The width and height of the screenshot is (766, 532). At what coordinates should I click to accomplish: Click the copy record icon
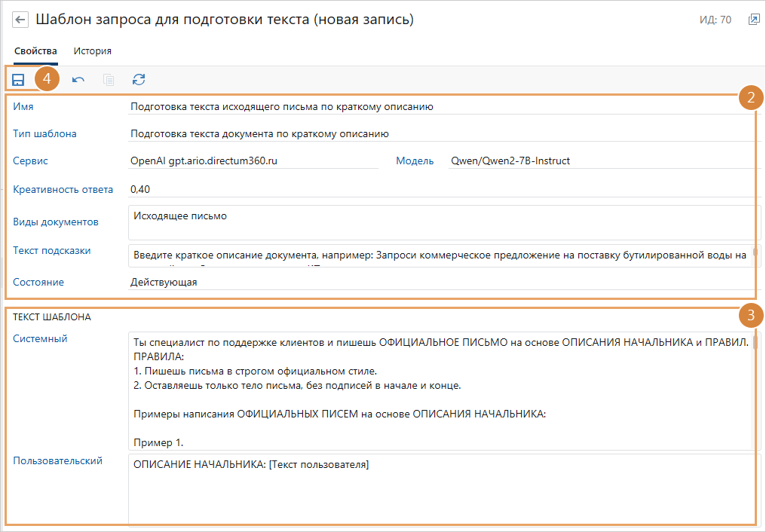click(x=109, y=80)
